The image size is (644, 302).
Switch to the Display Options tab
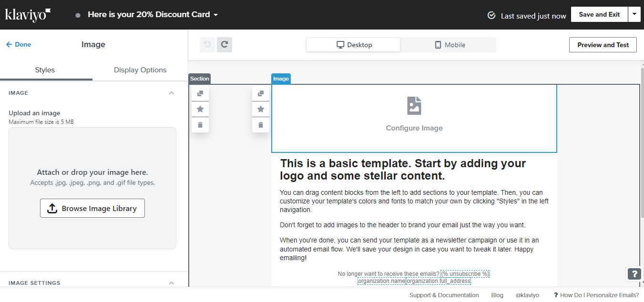(x=140, y=70)
